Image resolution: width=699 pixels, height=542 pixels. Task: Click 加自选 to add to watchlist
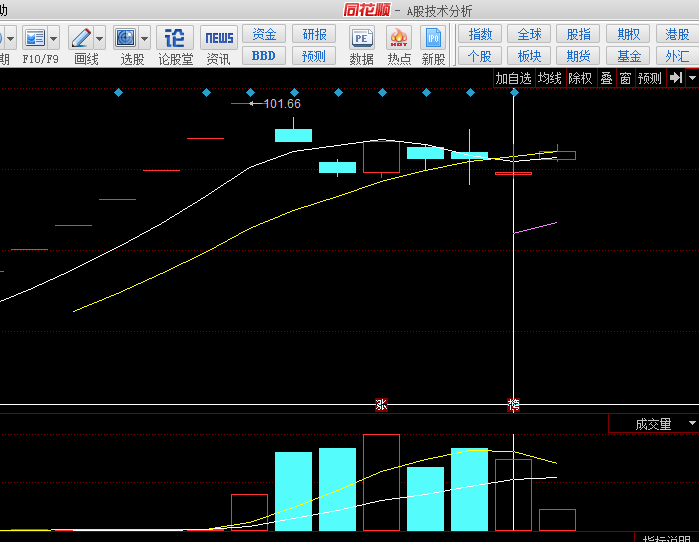pyautogui.click(x=513, y=78)
